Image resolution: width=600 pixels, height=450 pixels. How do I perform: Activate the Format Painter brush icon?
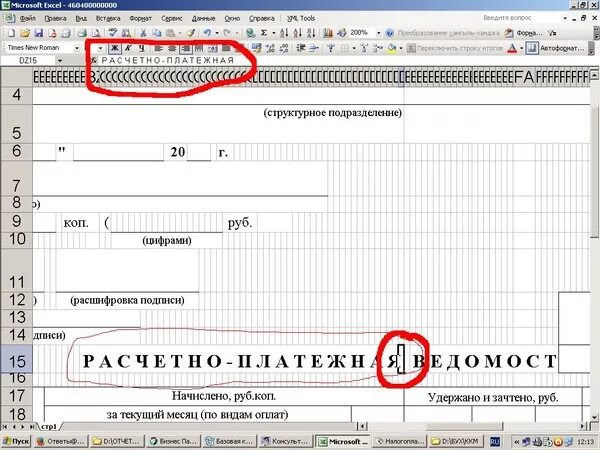(x=191, y=33)
